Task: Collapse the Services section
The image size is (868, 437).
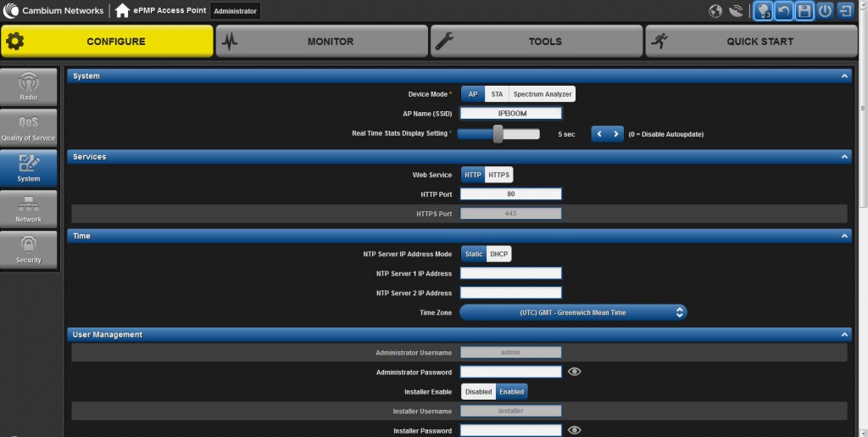Action: point(844,157)
